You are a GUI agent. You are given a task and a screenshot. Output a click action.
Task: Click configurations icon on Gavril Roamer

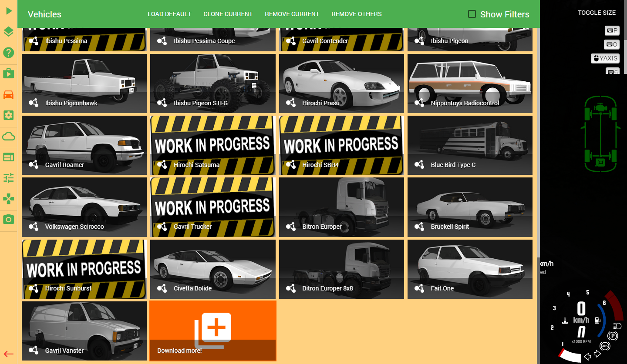coord(34,165)
